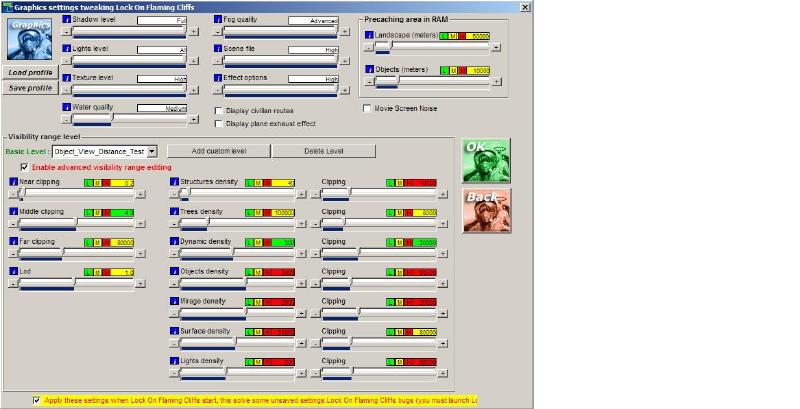Decrease Water quality with its minus button
The image size is (800, 409).
click(x=66, y=119)
